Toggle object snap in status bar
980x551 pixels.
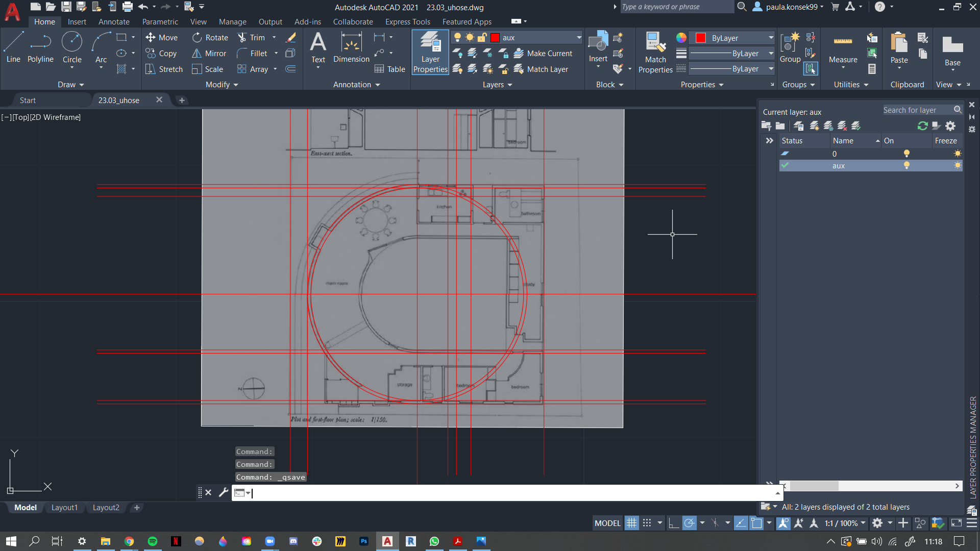pos(756,523)
